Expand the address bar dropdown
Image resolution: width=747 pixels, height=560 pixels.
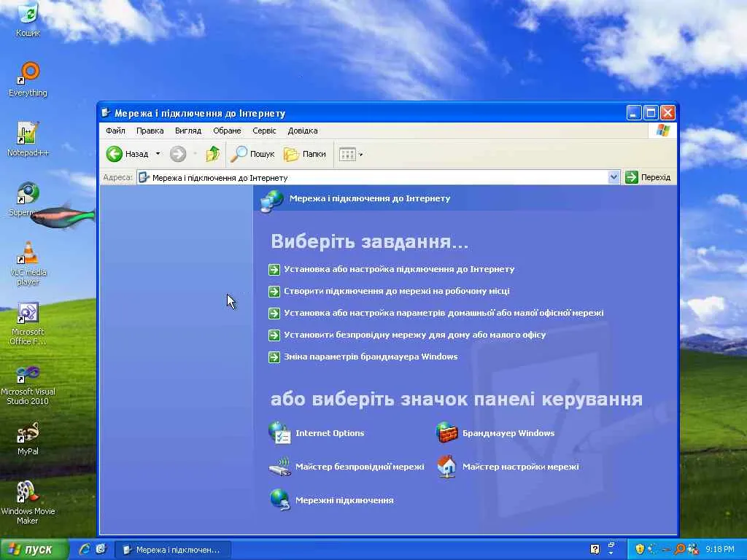coord(614,177)
